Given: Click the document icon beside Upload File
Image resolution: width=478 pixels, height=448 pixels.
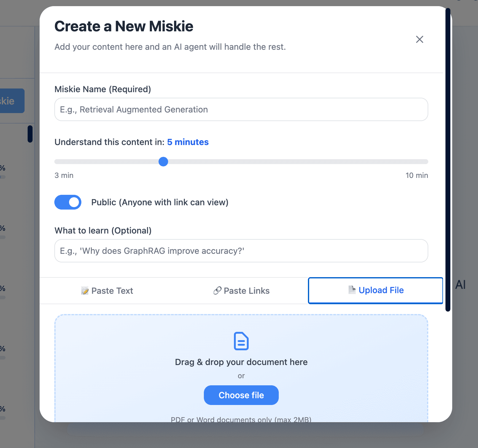Looking at the screenshot, I should (x=352, y=290).
